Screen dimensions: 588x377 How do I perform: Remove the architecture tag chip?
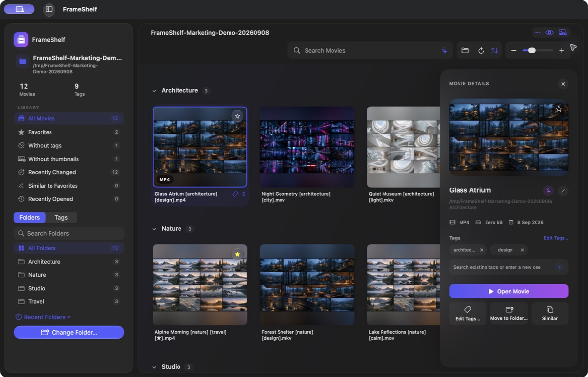pyautogui.click(x=482, y=250)
